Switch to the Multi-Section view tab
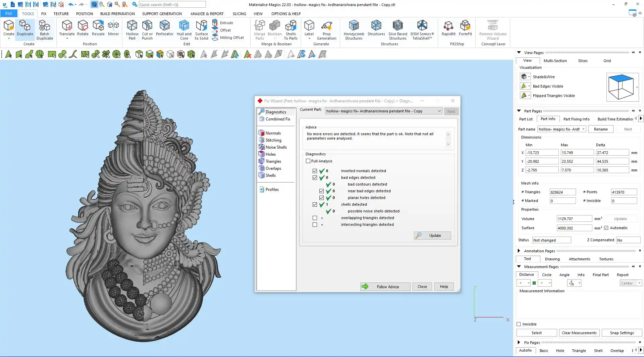Viewport: 644px width, 357px height. (555, 61)
